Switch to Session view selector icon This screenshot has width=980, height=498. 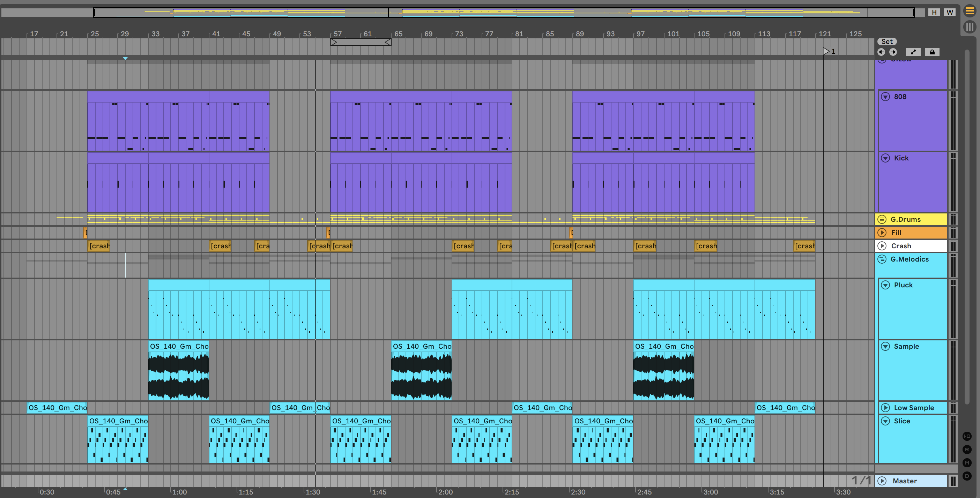[970, 27]
